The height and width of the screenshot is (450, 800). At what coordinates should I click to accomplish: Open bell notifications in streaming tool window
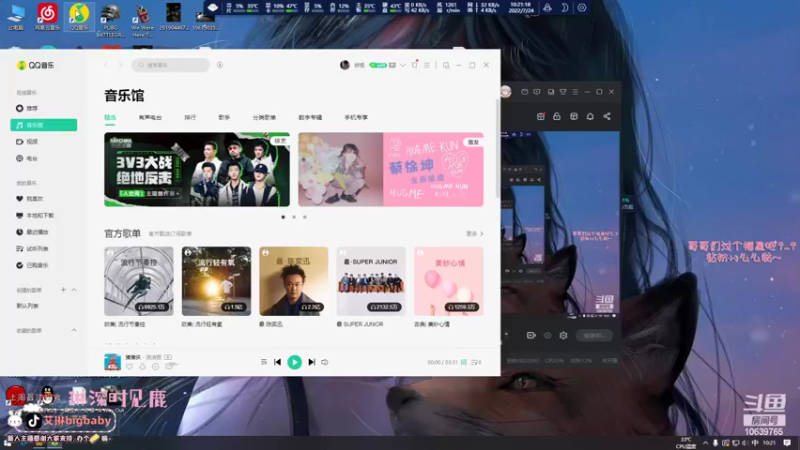(590, 116)
